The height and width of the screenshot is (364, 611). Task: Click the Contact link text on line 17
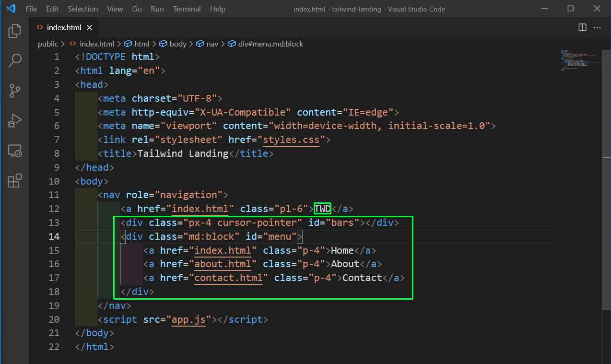point(362,278)
